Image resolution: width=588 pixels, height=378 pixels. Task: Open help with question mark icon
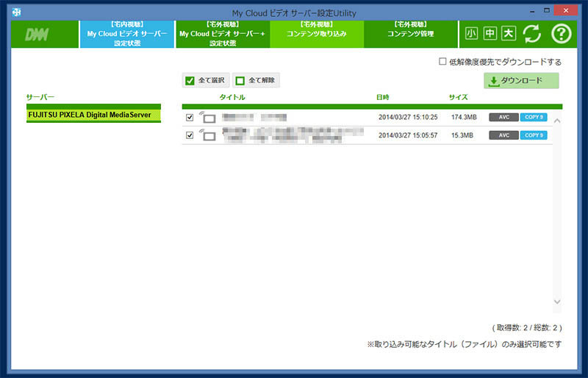(562, 34)
